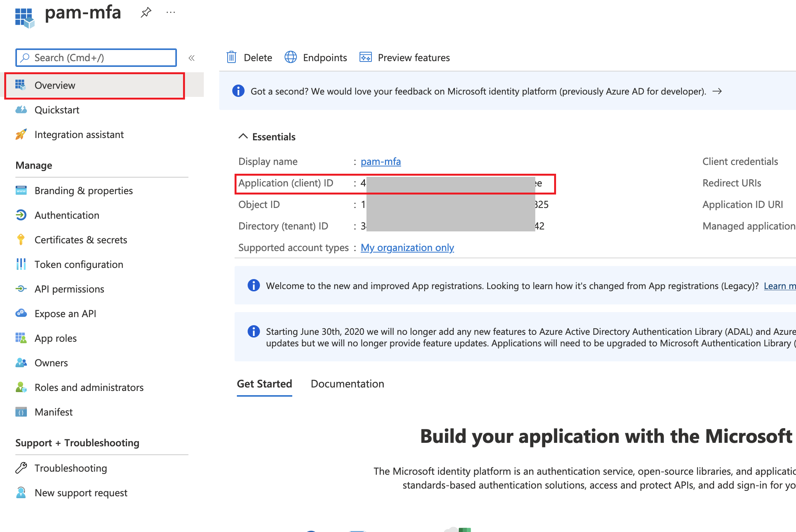Select the Get Started tab
The height and width of the screenshot is (532, 796).
[x=265, y=383]
